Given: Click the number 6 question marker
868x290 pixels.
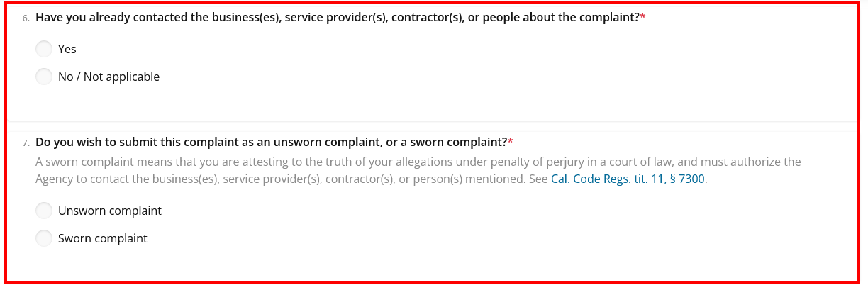Looking at the screenshot, I should coord(26,18).
